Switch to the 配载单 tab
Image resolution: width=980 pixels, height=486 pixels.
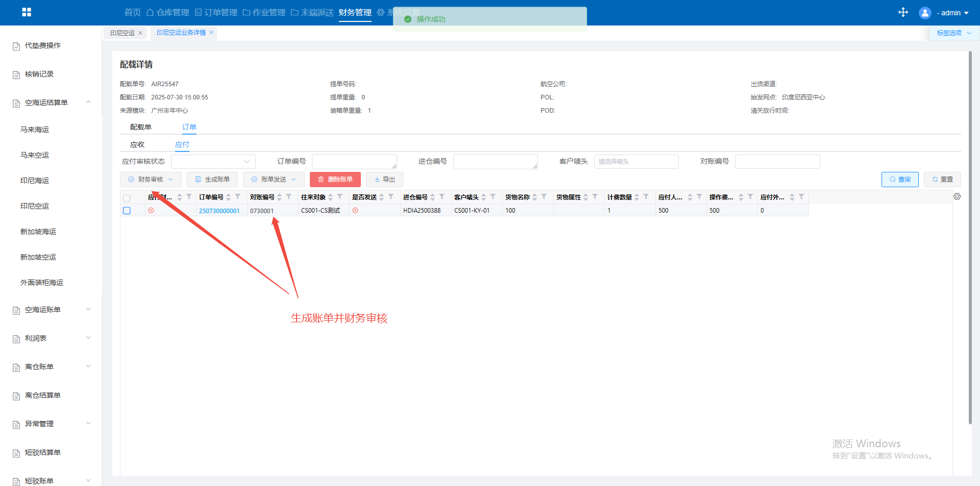(x=140, y=127)
